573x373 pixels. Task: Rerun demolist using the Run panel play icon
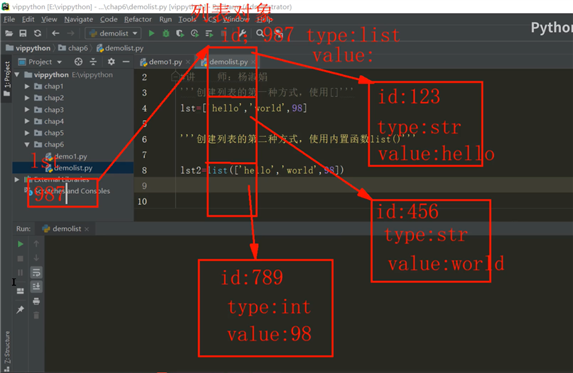click(20, 244)
